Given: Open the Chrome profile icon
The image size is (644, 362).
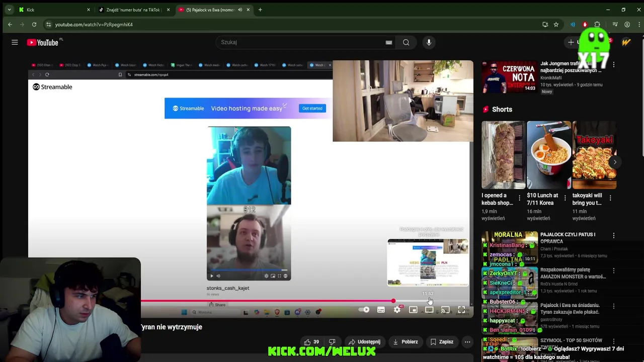Looking at the screenshot, I should [627, 24].
